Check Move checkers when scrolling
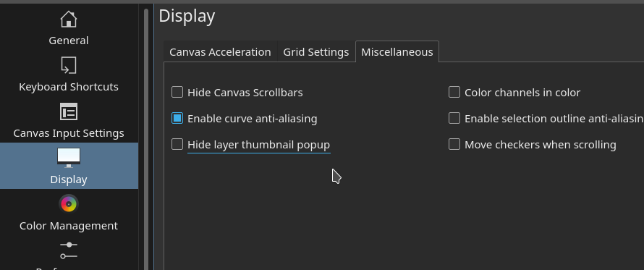Viewport: 644px width, 270px height. [x=454, y=144]
